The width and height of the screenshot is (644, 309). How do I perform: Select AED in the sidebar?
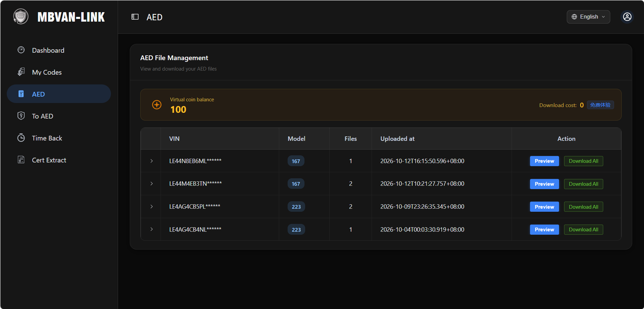59,94
